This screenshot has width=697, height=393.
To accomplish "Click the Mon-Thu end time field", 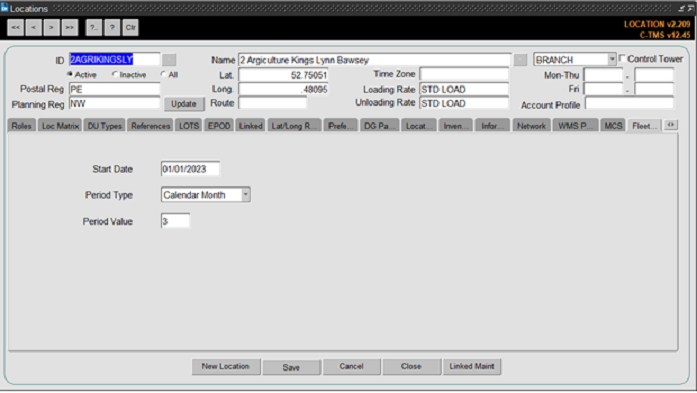I will pos(654,75).
